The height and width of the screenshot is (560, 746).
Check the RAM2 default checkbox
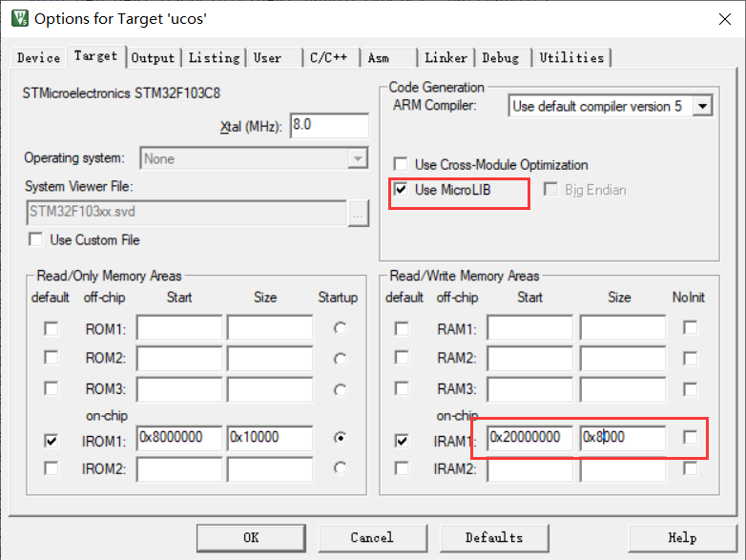point(402,358)
